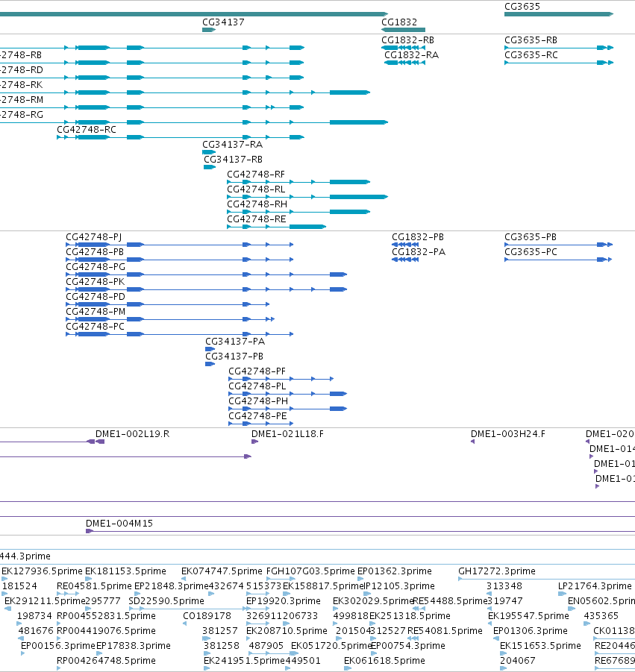This screenshot has height=672, width=635.
Task: Click the CG34137 gene label
Action: tap(223, 22)
